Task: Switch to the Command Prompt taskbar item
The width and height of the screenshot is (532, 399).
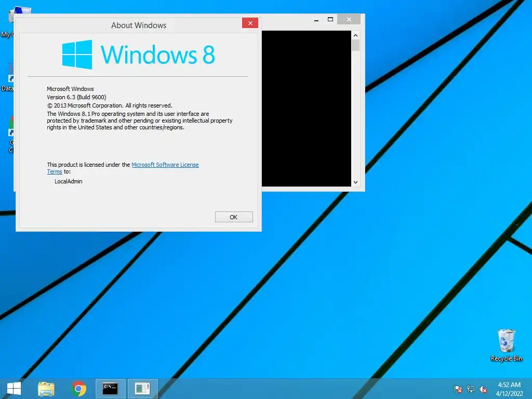Action: [x=110, y=389]
